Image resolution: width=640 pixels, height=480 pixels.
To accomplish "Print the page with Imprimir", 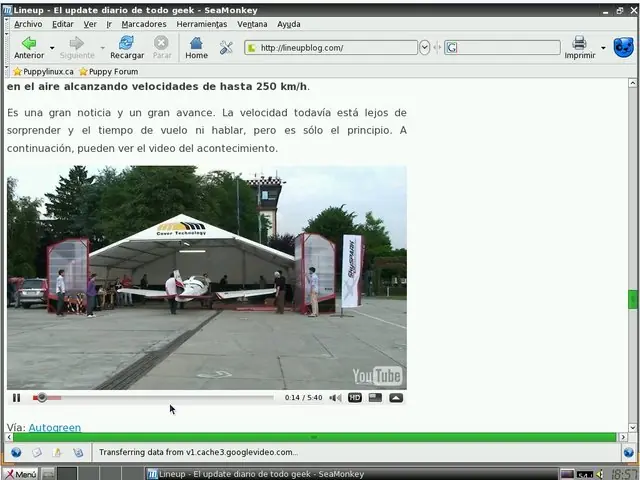I will coord(580,47).
